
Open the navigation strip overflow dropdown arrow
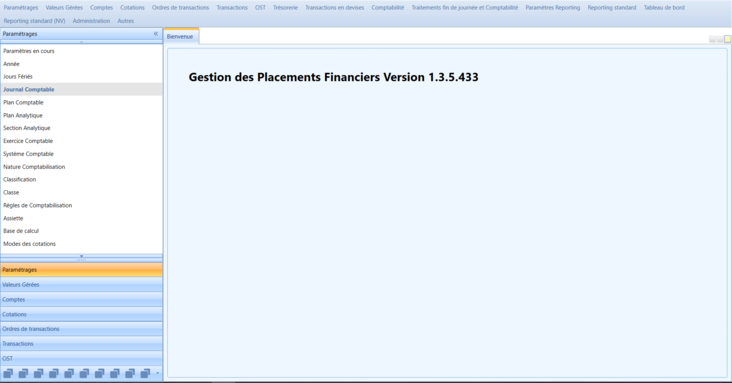tap(158, 373)
